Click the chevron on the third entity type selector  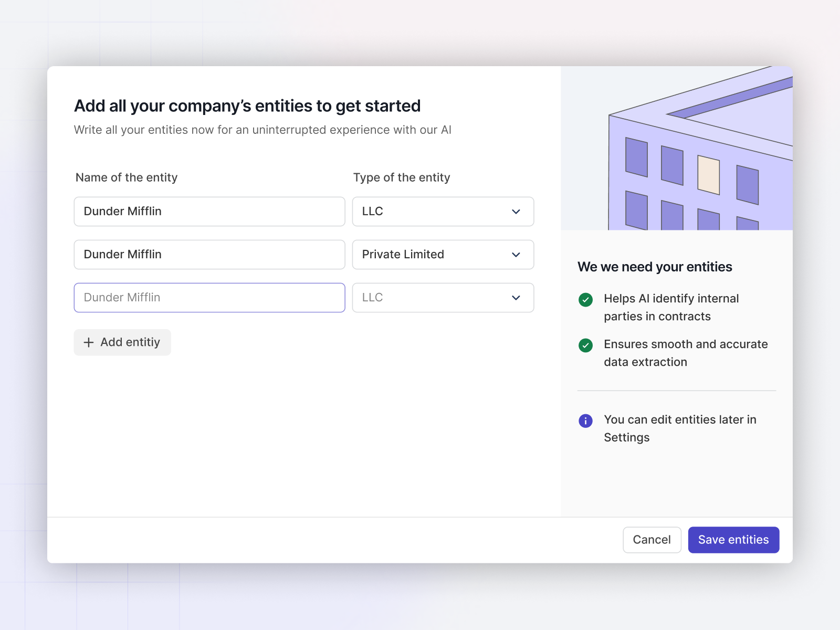point(515,298)
